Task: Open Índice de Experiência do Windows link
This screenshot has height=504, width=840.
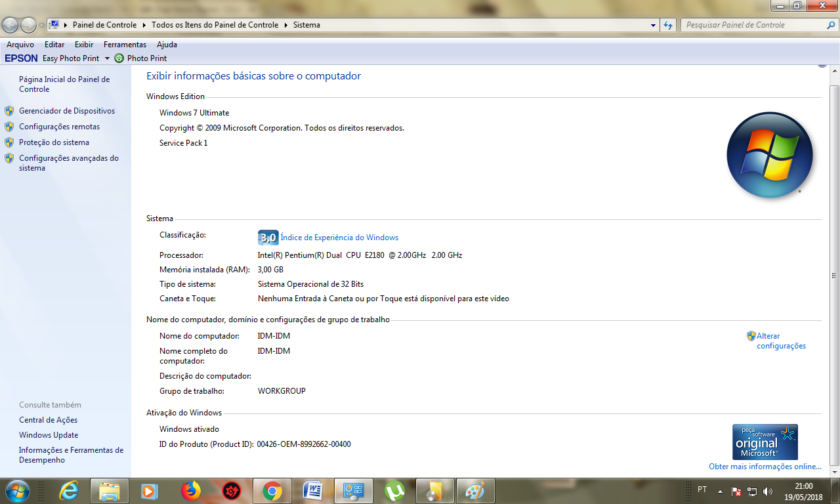Action: pos(339,238)
